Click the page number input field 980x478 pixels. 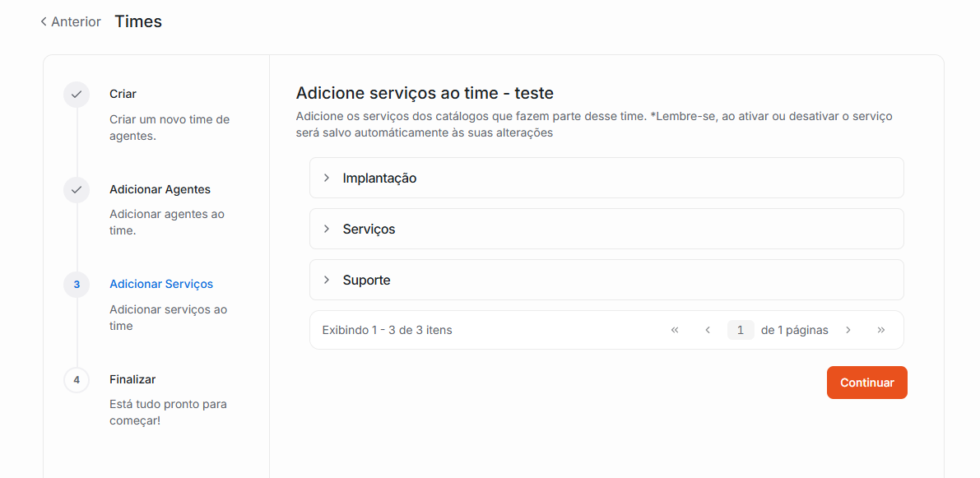click(x=741, y=330)
